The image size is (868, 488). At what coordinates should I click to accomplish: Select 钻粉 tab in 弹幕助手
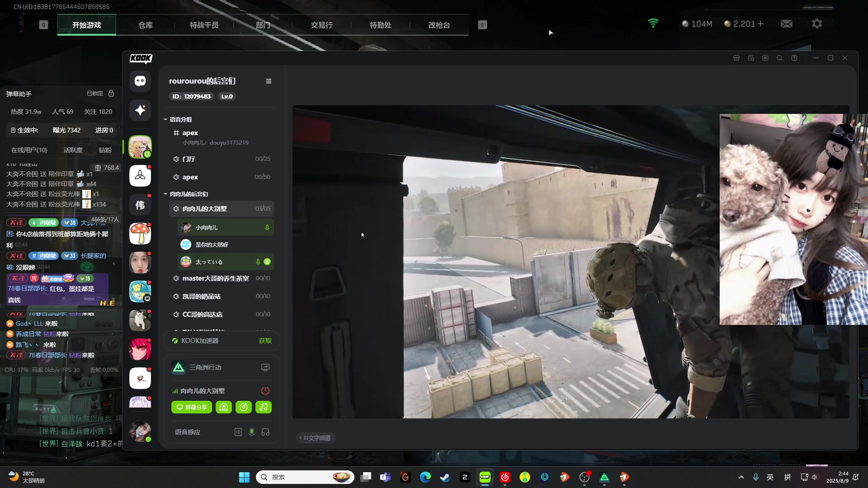click(x=105, y=150)
